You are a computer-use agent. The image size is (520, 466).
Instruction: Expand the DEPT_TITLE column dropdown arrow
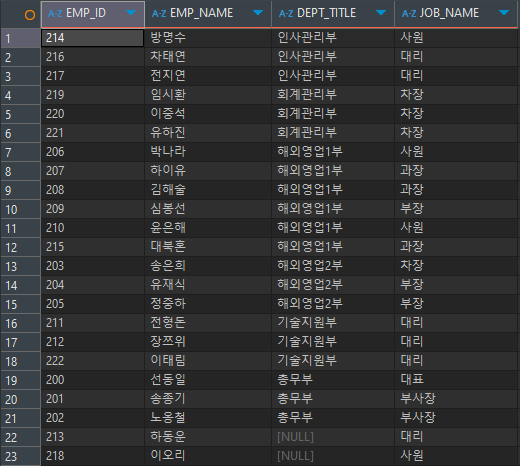(x=381, y=13)
